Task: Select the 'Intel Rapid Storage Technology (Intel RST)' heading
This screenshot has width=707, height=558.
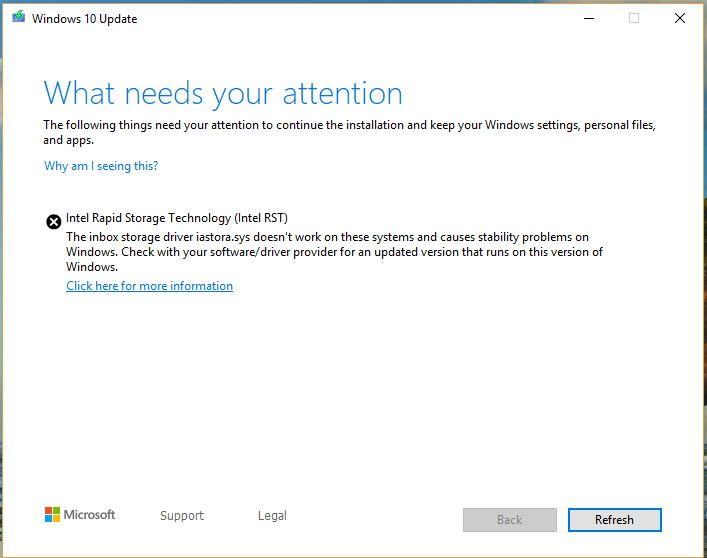Action: (177, 218)
